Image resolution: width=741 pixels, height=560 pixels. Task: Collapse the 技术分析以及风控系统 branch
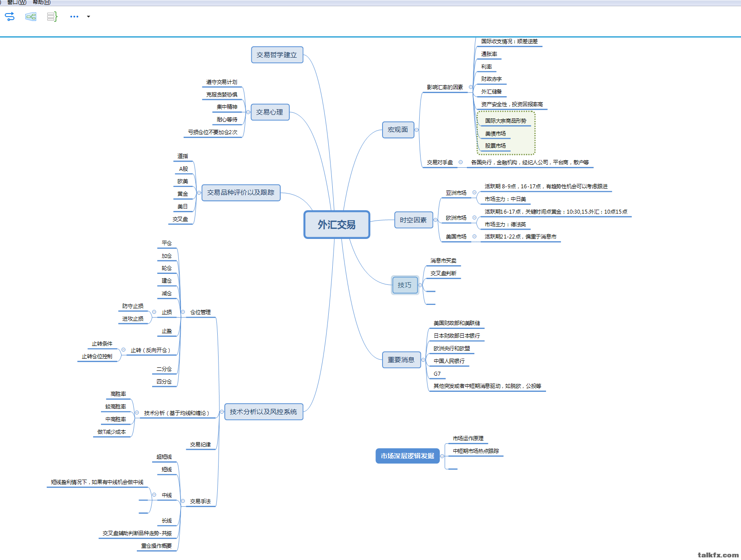coord(222,412)
